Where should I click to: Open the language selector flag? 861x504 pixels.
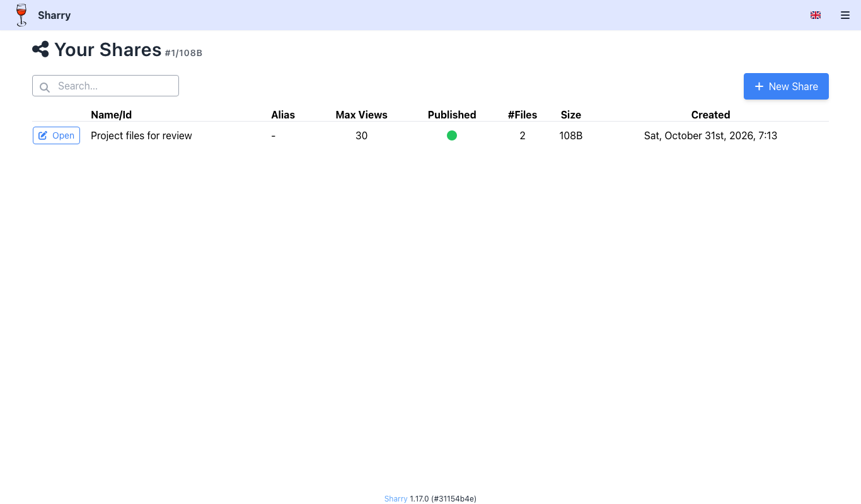(x=816, y=15)
